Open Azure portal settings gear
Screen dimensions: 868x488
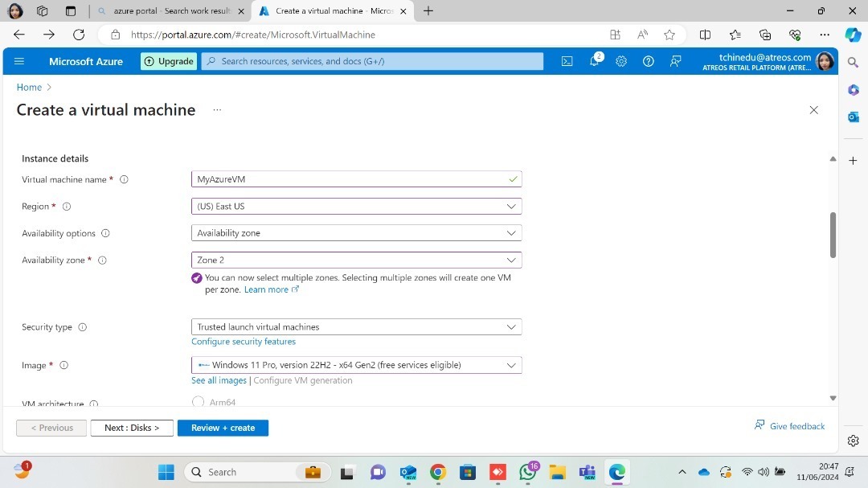point(621,61)
